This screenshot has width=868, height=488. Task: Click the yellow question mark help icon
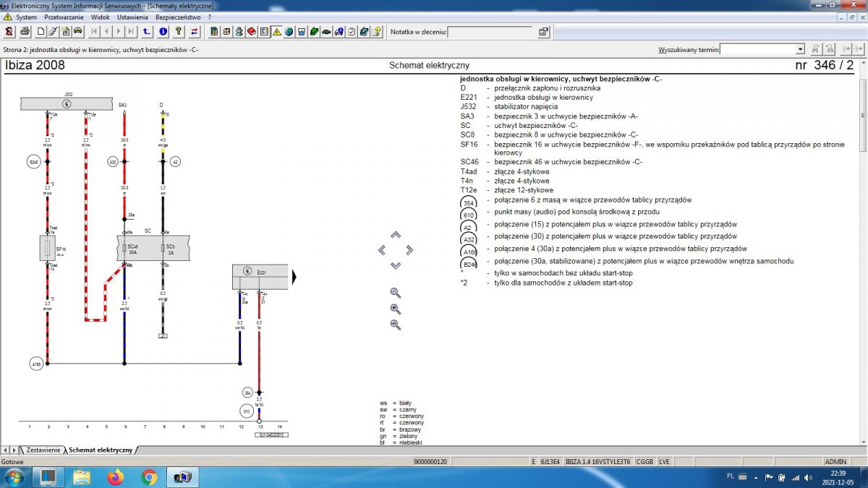tap(178, 31)
